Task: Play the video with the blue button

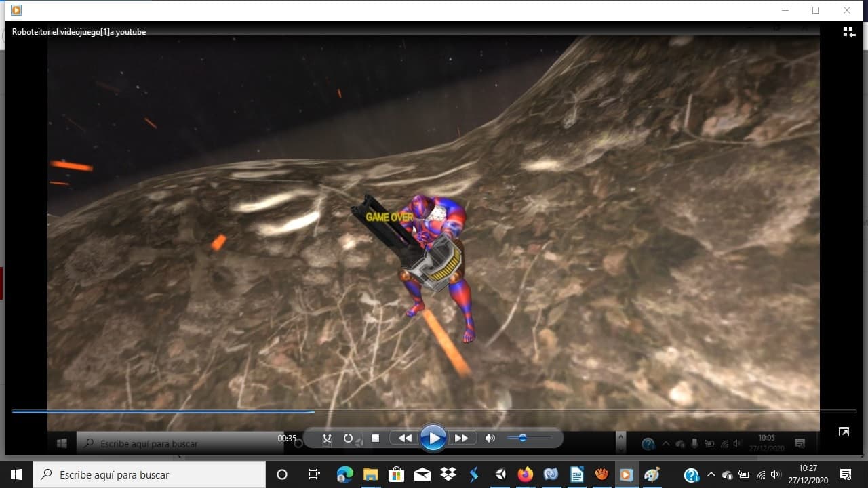Action: coord(433,438)
